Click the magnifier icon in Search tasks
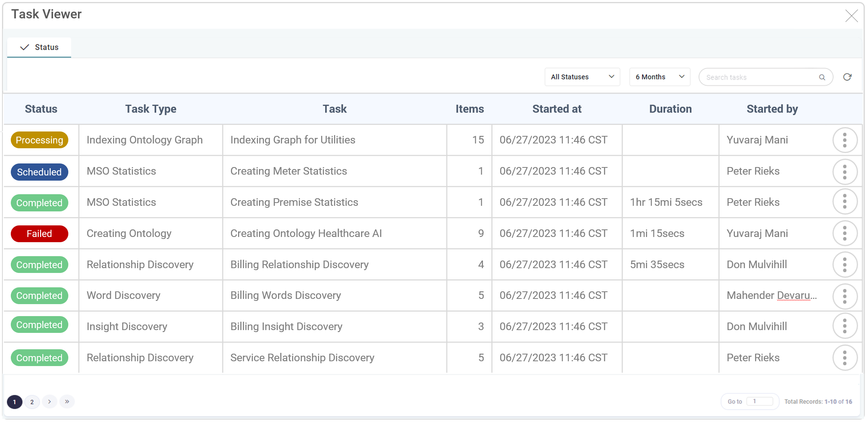 pyautogui.click(x=822, y=78)
